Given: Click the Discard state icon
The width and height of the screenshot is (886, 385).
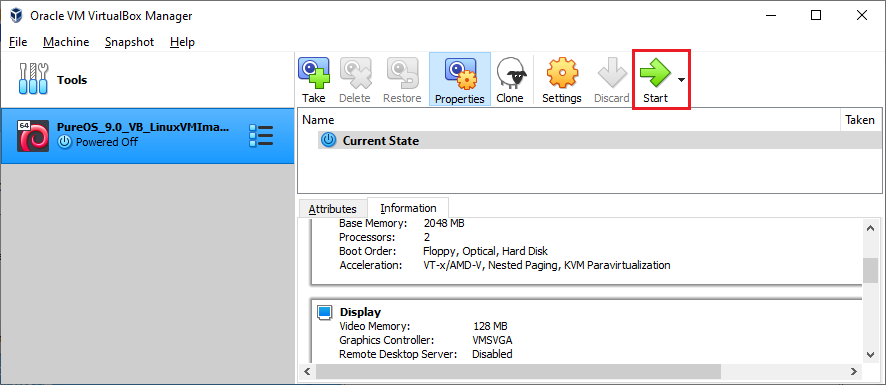Looking at the screenshot, I should tap(612, 73).
